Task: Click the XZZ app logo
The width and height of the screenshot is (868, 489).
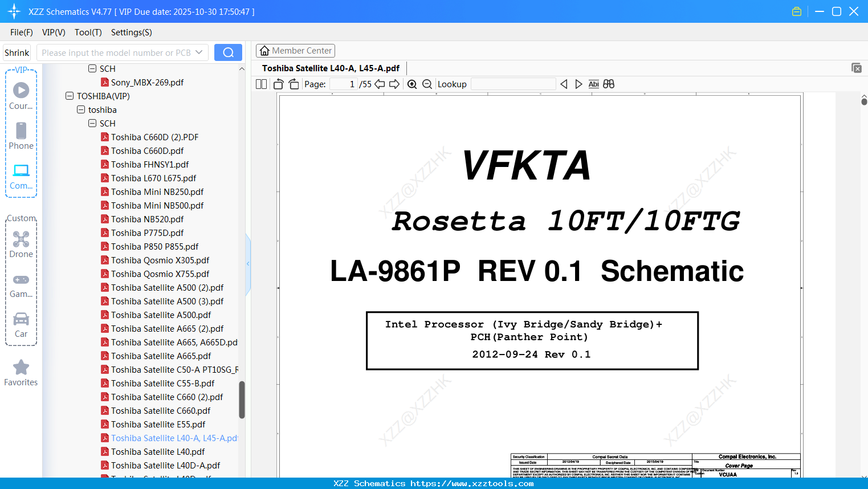Action: [14, 11]
